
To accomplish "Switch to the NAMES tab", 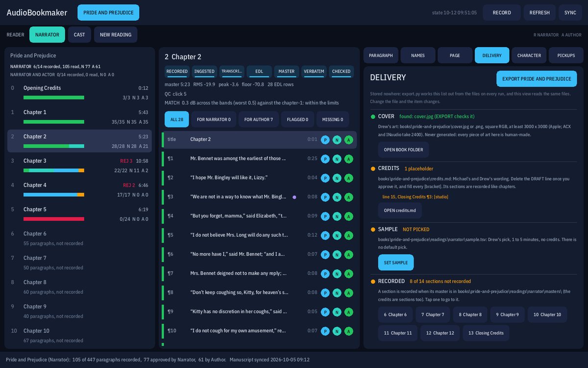I will coord(418,55).
